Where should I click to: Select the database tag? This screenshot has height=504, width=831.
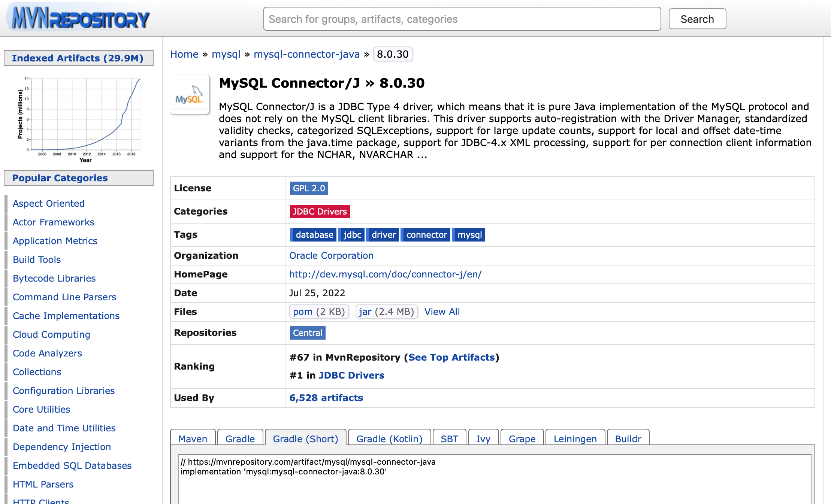[x=313, y=234]
